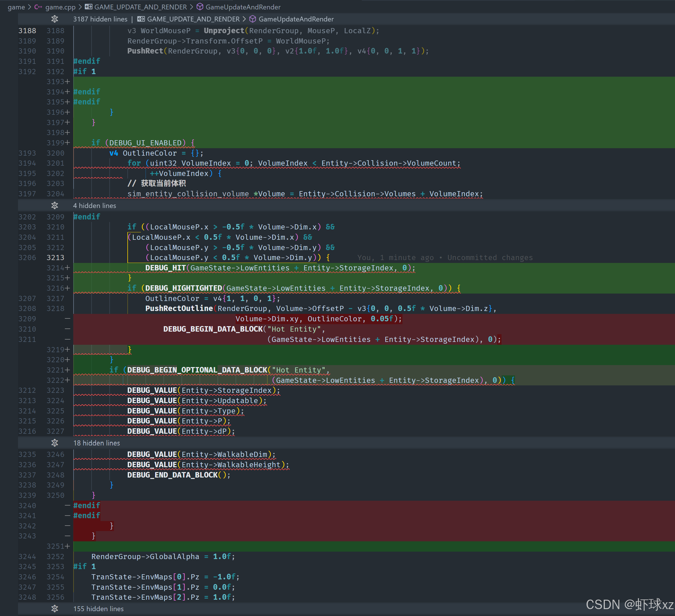Image resolution: width=675 pixels, height=616 pixels.
Task: Click the GAME_UPDATE_AND_RENDER macro symbol icon in top breadcrumb
Action: [88, 7]
